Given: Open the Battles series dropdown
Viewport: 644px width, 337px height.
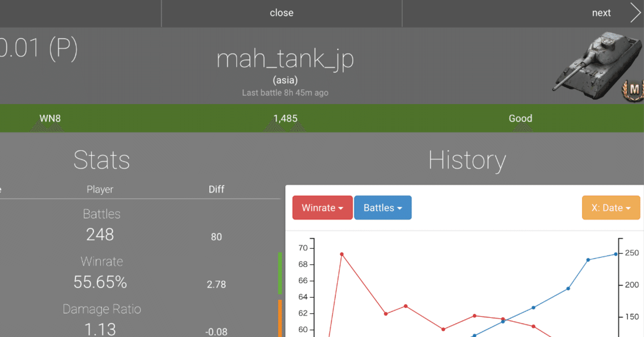Looking at the screenshot, I should coord(383,208).
